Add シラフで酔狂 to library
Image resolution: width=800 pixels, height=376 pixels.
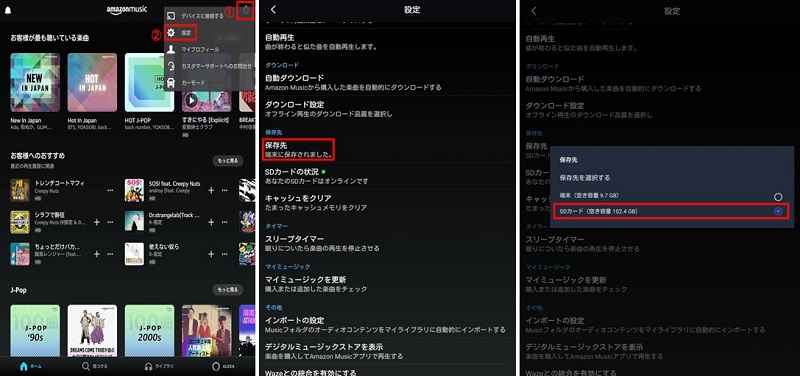point(96,222)
